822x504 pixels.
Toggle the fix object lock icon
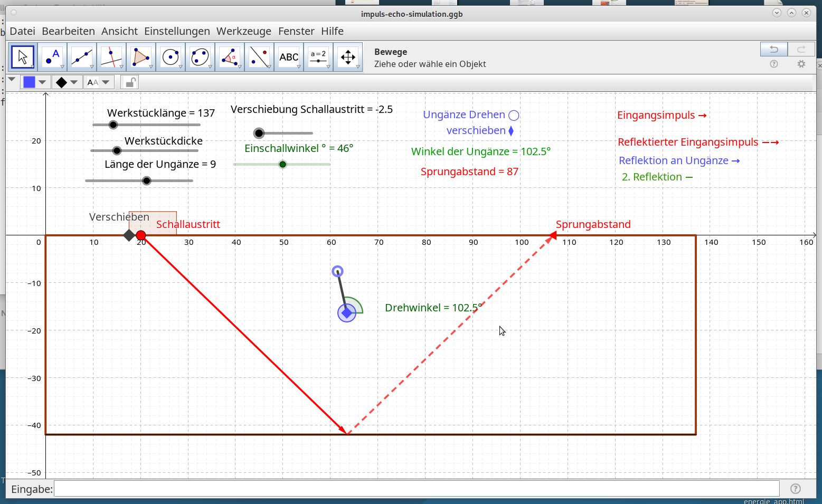click(x=130, y=82)
